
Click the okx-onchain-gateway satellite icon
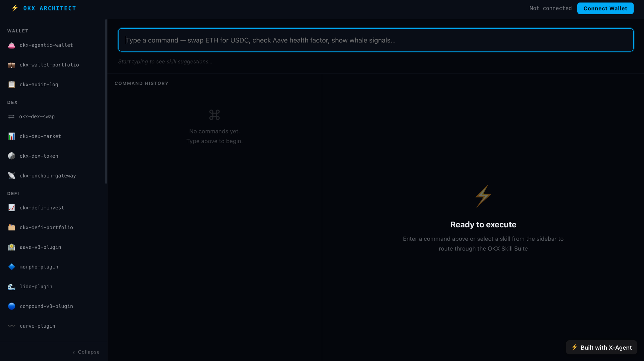point(12,176)
